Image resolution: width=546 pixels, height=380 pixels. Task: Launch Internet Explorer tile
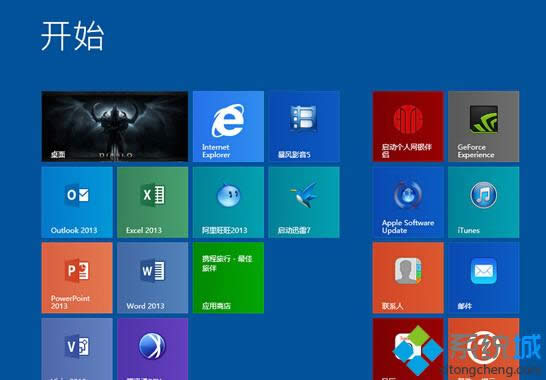[x=228, y=126]
